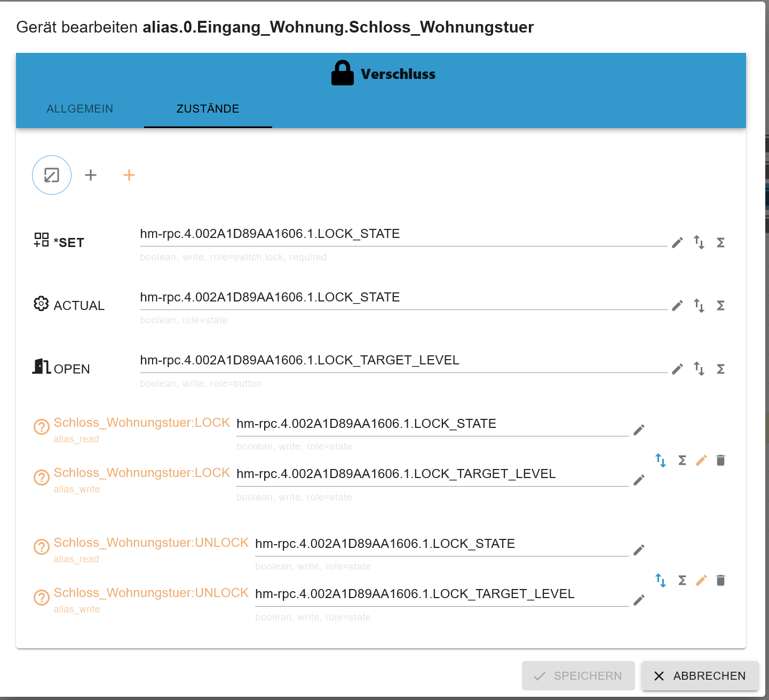The height and width of the screenshot is (700, 769).
Task: Click orange pencil for UNLOCK group
Action: (701, 580)
